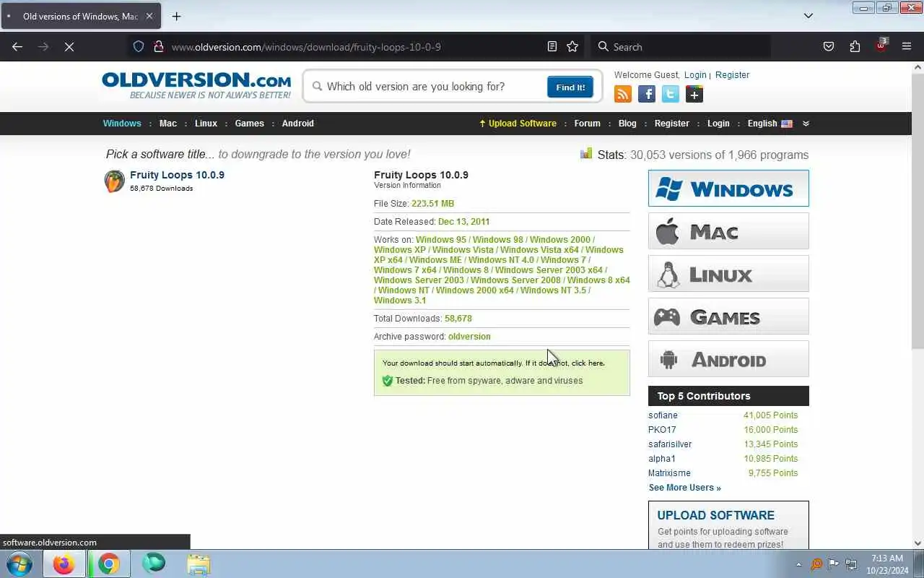Open contributor sofiane's profile
Screen dimensions: 924x578
(663, 415)
